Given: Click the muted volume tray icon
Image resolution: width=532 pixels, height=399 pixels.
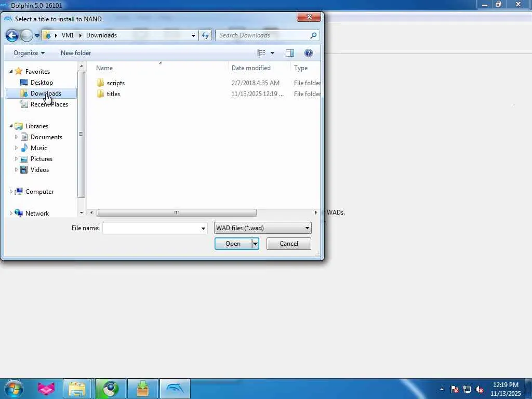Looking at the screenshot, I should point(480,390).
